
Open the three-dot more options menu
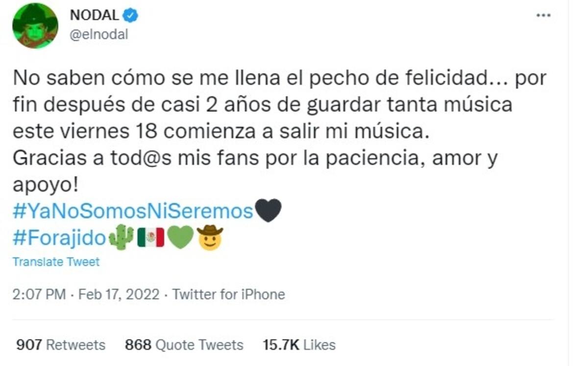click(x=543, y=16)
